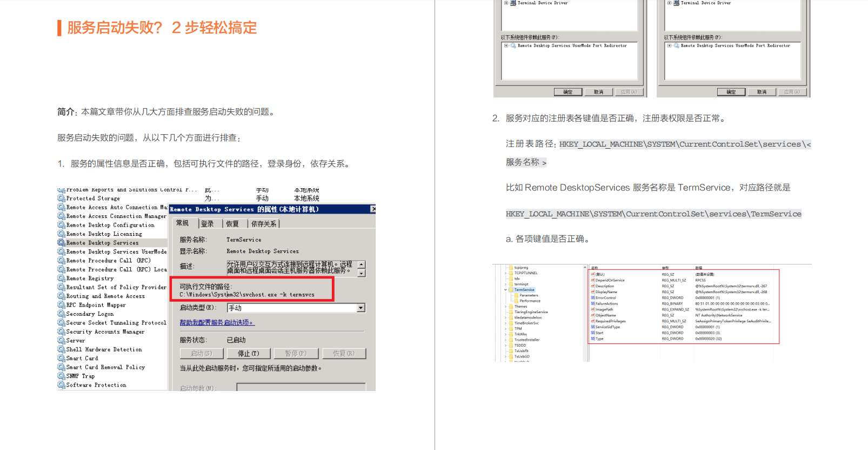Screen dimensions: 868x450
Task: Click the gear icon of Security Accounts Manager
Action: pos(62,332)
